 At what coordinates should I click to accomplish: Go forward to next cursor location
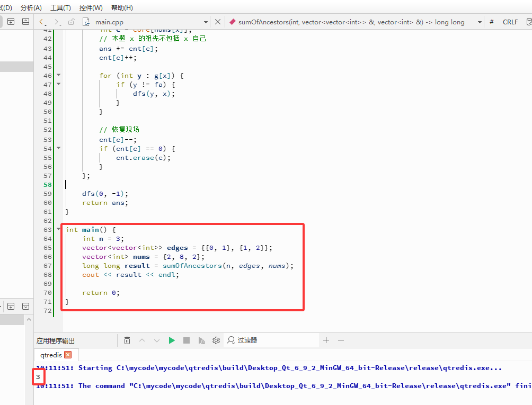57,22
